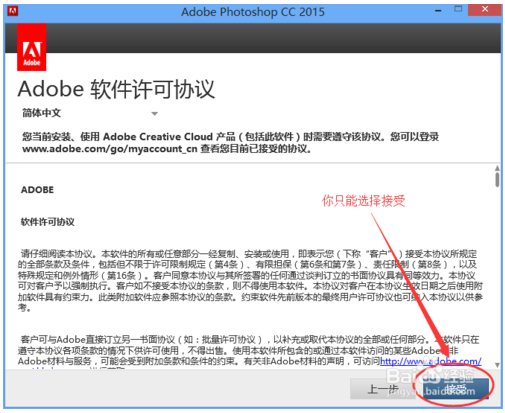Click the agreement scrollbar thumb
This screenshot has width=505, height=413.
pyautogui.click(x=497, y=179)
